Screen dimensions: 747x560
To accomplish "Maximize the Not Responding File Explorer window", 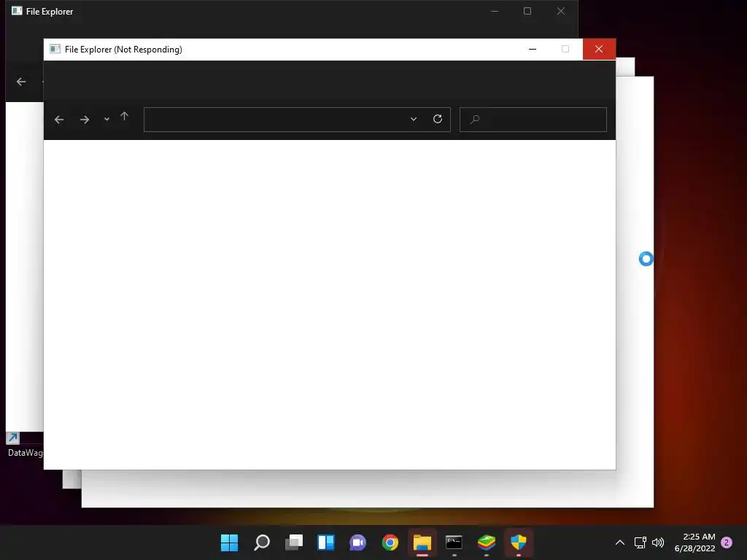I will pyautogui.click(x=565, y=49).
